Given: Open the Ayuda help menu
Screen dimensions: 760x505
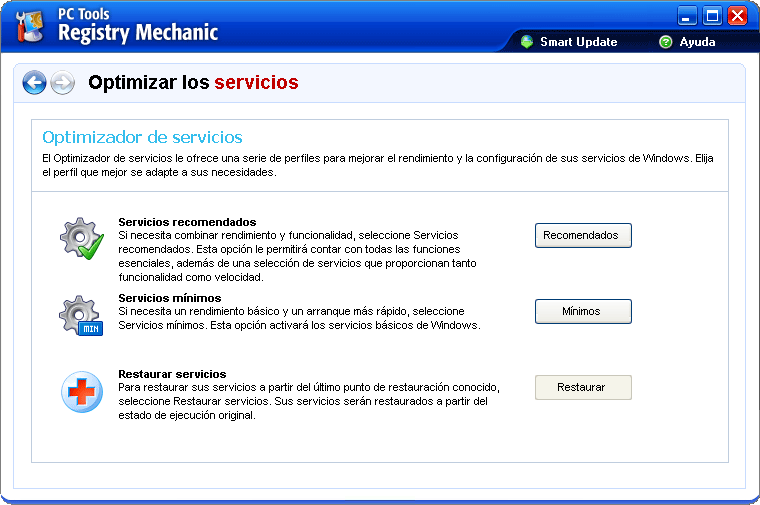Looking at the screenshot, I should coord(697,42).
